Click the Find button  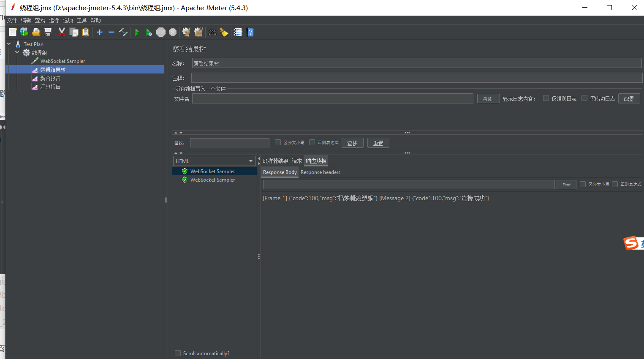pyautogui.click(x=566, y=185)
